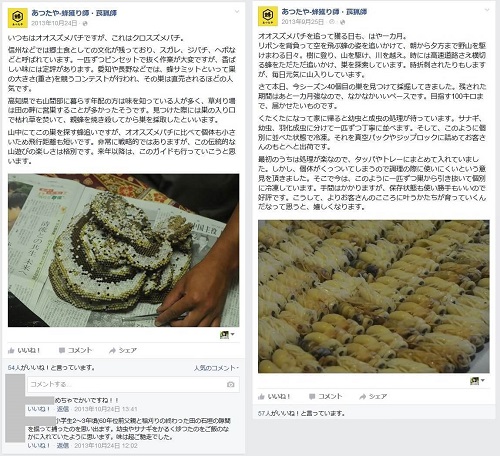
Task: Click the comment bubble icon on right post
Action: click(x=312, y=397)
